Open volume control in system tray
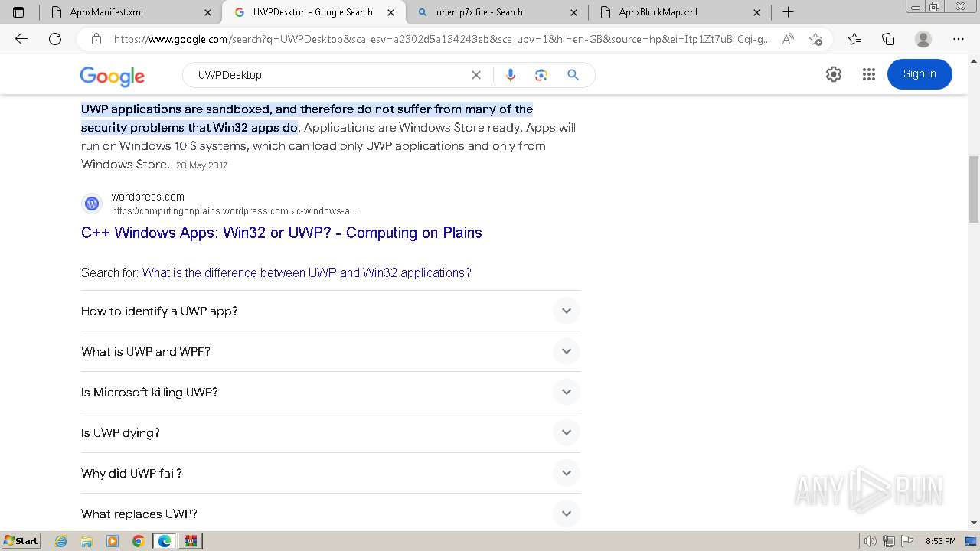This screenshot has width=980, height=551. click(871, 541)
